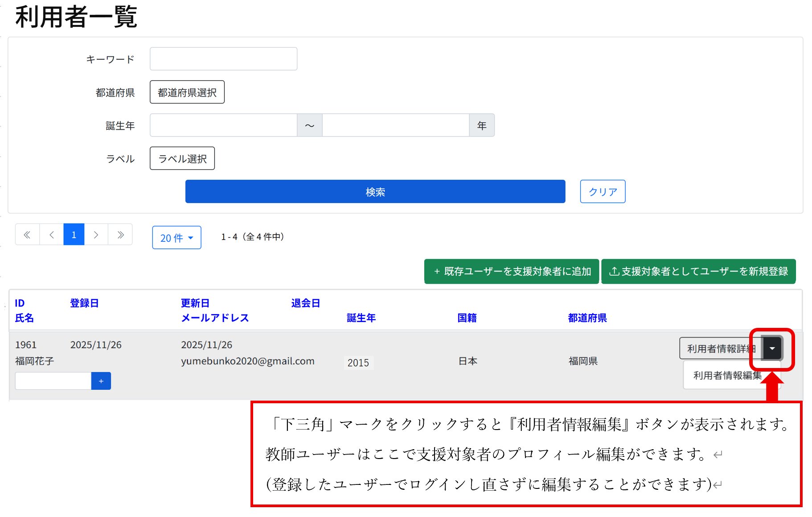The image size is (812, 517).
Task: Choose 利用者情報編集 from the dropdown menu
Action: tap(727, 376)
